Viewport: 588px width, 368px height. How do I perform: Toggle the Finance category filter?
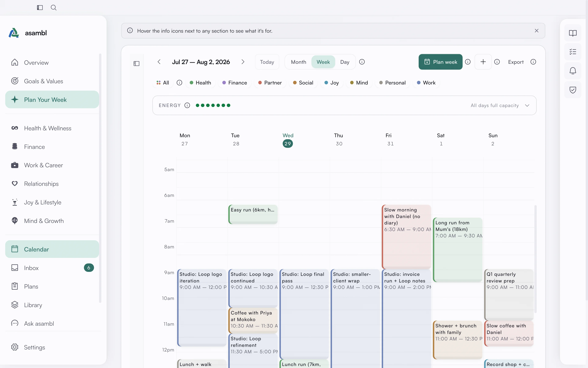coord(235,83)
